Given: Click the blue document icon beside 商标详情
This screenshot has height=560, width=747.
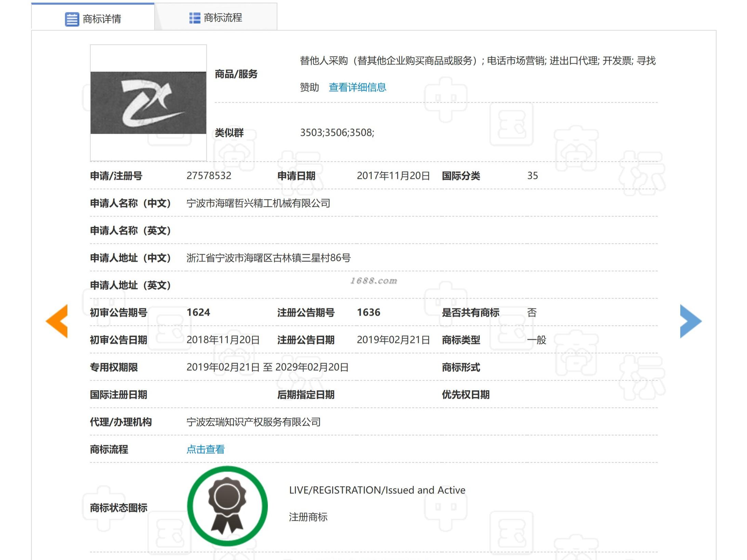Looking at the screenshot, I should [72, 19].
